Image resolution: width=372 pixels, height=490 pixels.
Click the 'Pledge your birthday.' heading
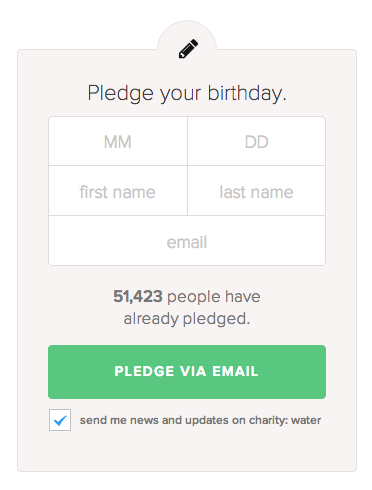(187, 93)
